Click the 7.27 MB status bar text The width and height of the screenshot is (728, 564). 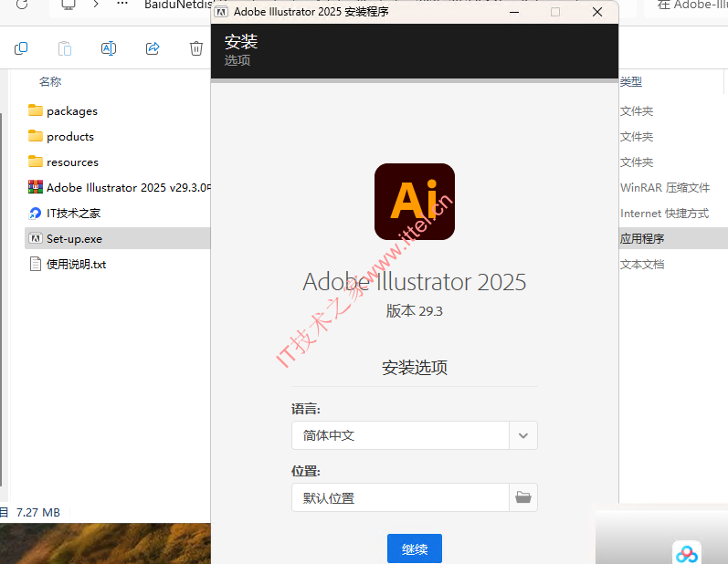(x=38, y=513)
